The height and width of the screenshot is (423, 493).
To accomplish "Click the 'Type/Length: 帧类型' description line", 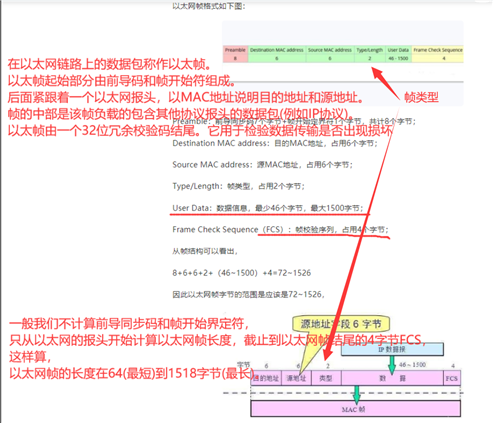I will (238, 186).
